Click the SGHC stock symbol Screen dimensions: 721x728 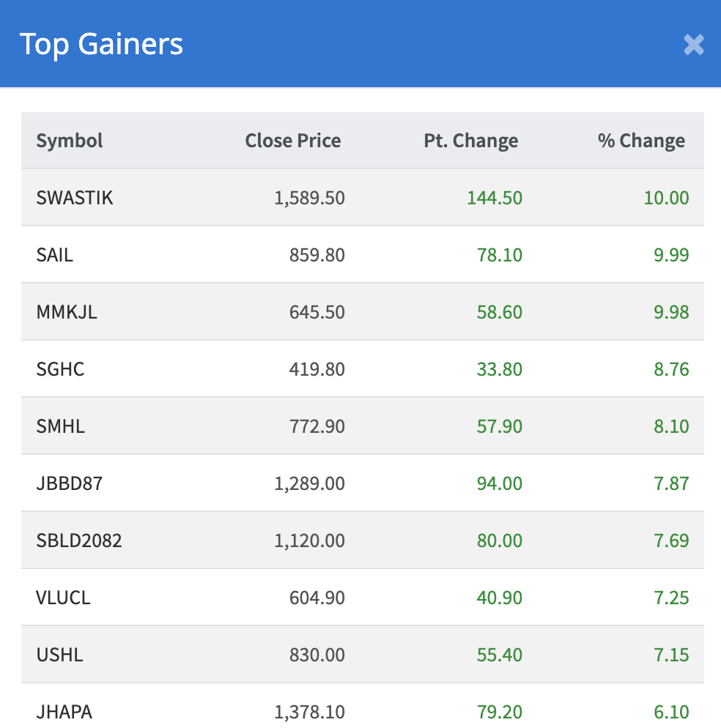click(60, 369)
